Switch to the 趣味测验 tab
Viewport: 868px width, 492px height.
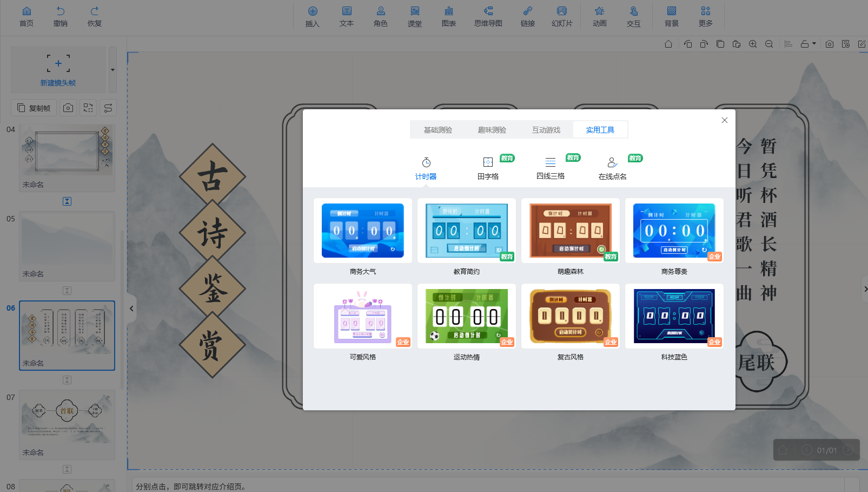pyautogui.click(x=492, y=130)
